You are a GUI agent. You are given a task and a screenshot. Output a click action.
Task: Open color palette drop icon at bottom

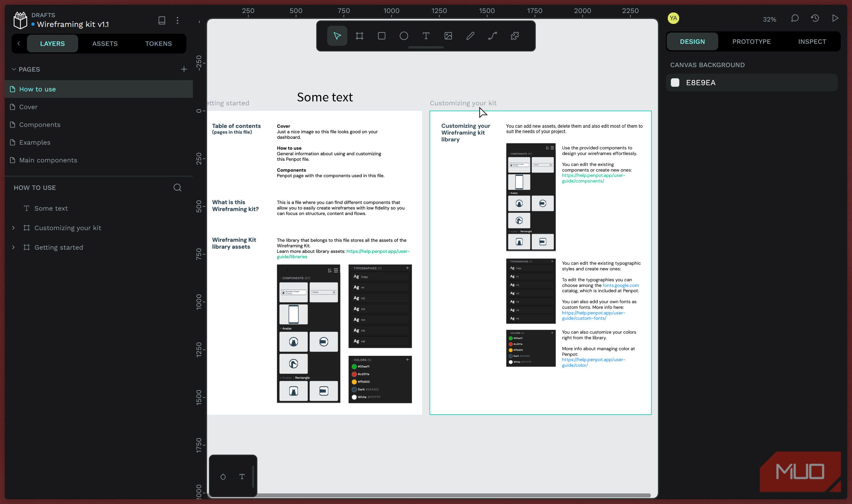click(223, 476)
